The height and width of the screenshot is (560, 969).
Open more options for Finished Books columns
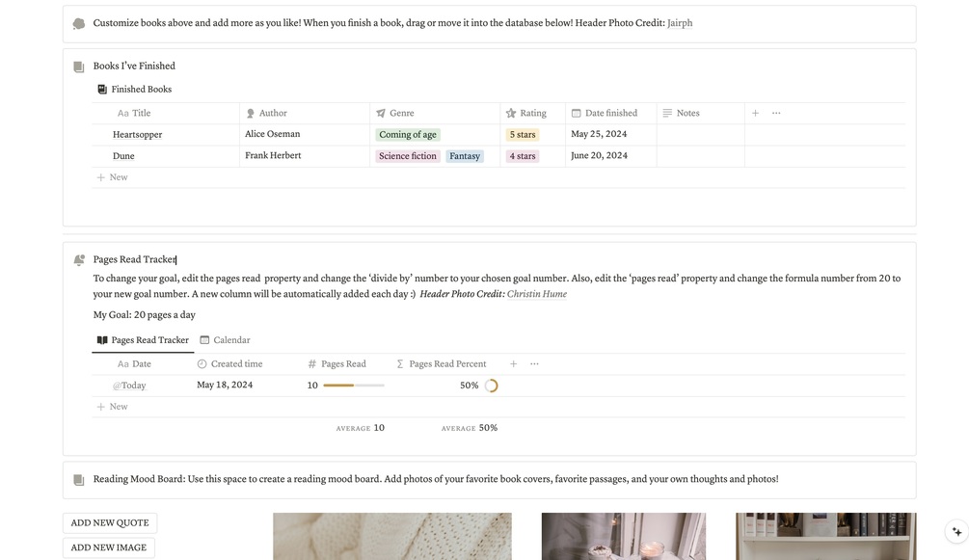pyautogui.click(x=776, y=113)
